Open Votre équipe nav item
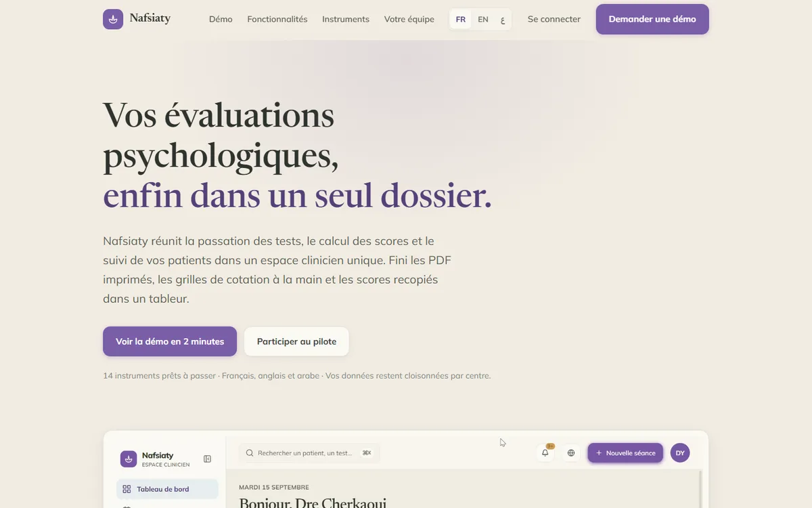Screen dimensions: 812x508 409,19
